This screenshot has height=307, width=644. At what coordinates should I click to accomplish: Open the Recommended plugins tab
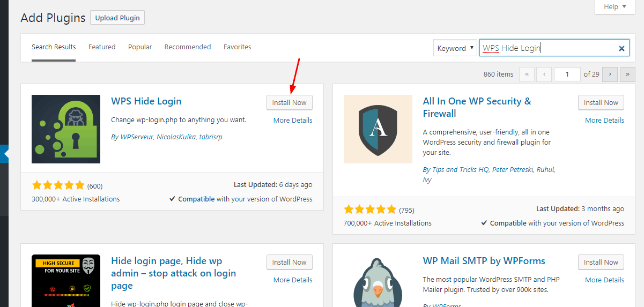pos(188,47)
